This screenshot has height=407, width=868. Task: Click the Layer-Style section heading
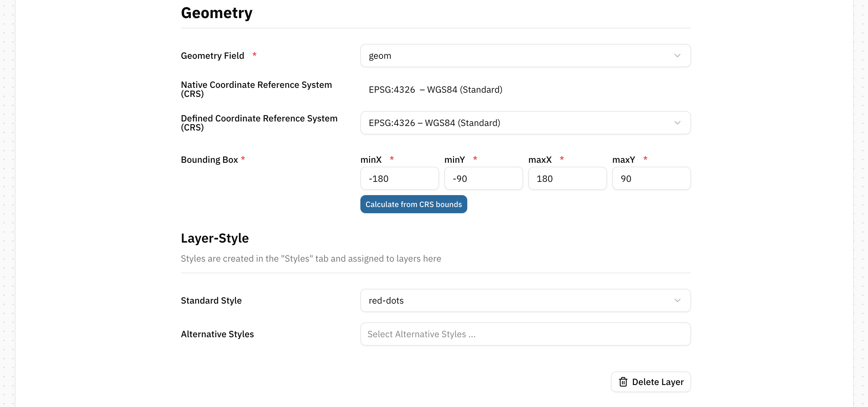tap(215, 238)
